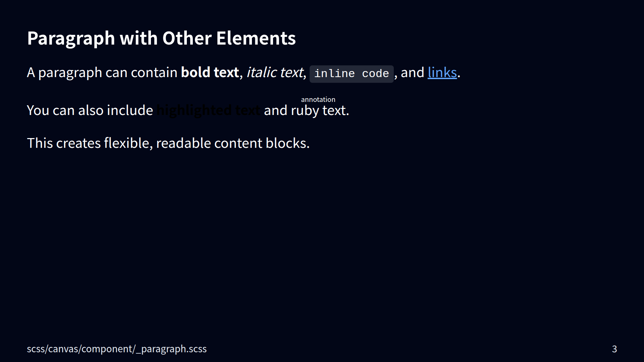Image resolution: width=644 pixels, height=362 pixels.
Task: Click the small "annotation" ruby label
Action: [x=318, y=100]
